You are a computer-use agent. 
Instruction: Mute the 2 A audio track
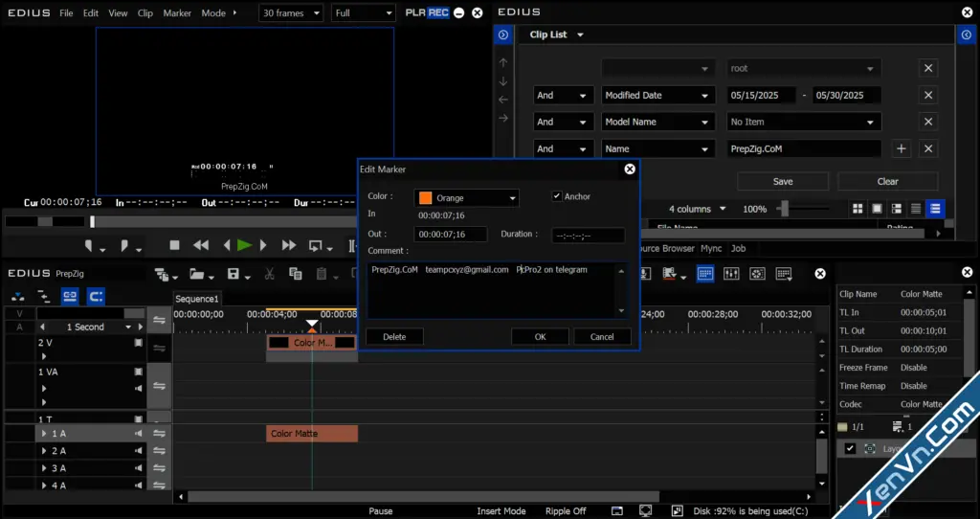(x=138, y=451)
